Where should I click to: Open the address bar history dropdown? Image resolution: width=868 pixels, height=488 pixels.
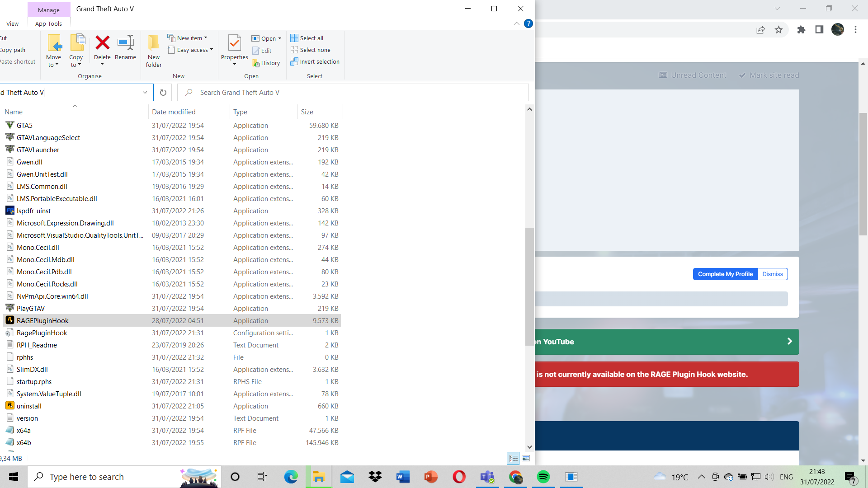[x=145, y=93]
